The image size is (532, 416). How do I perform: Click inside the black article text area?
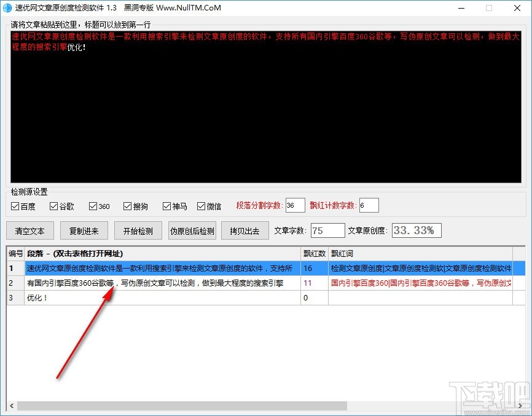[266, 107]
